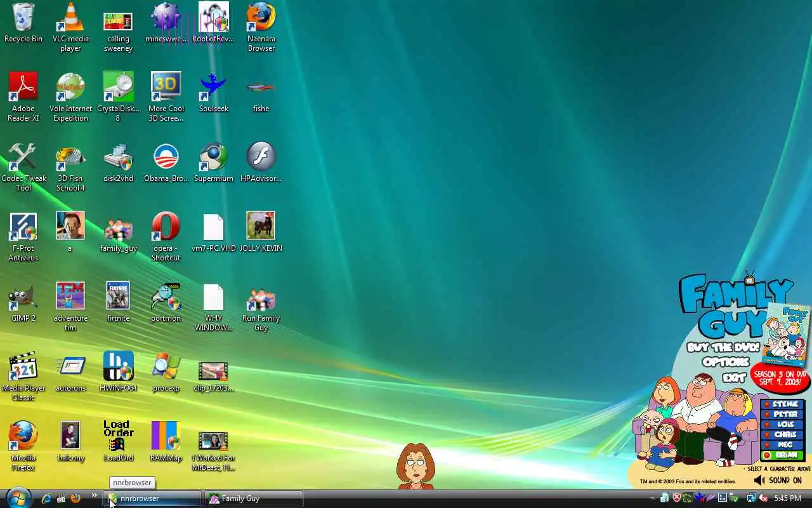Choose Chris in the character list

[x=783, y=434]
